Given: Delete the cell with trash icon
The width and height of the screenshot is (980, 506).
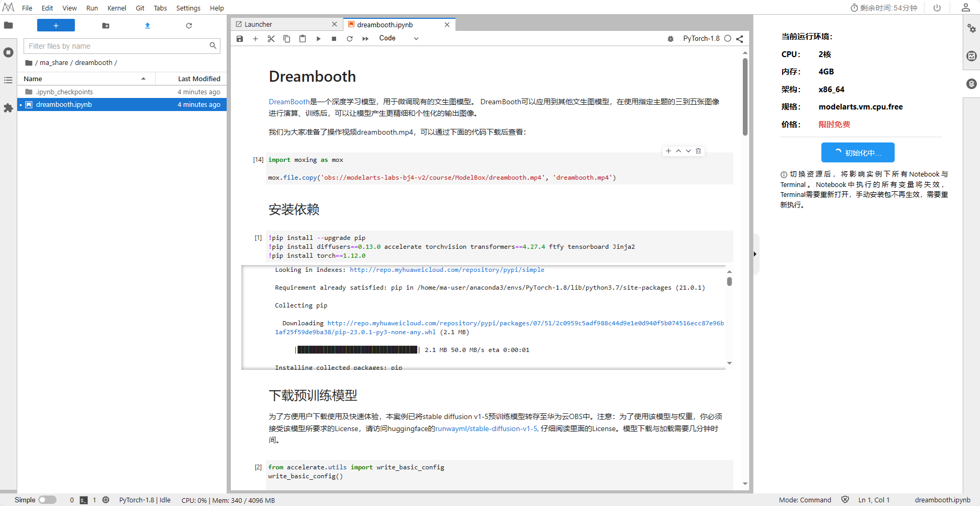Looking at the screenshot, I should [x=698, y=151].
